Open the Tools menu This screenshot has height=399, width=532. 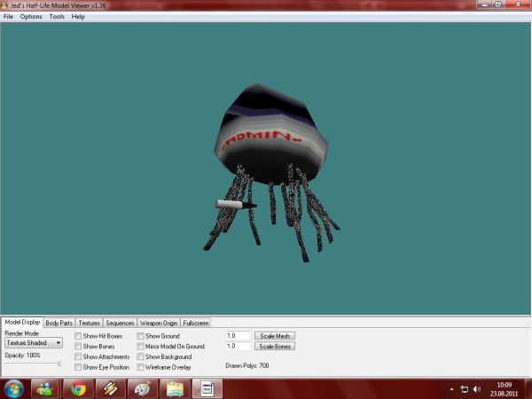[x=57, y=17]
